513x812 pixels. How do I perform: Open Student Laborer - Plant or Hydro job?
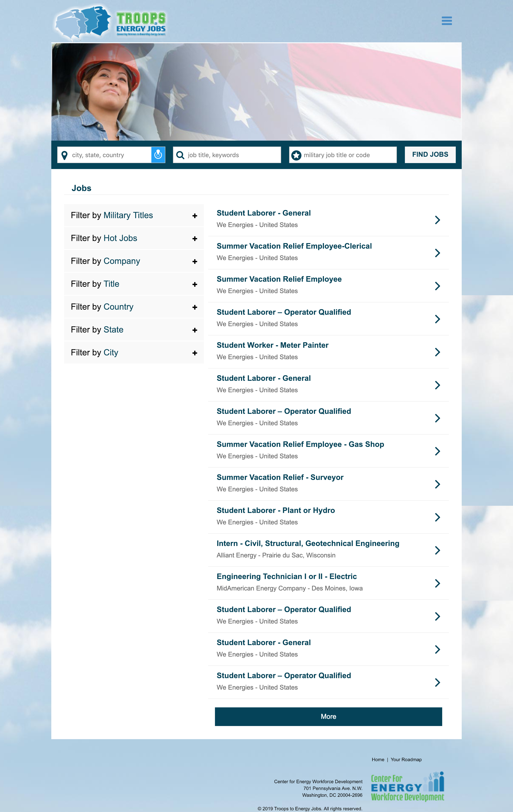click(275, 511)
